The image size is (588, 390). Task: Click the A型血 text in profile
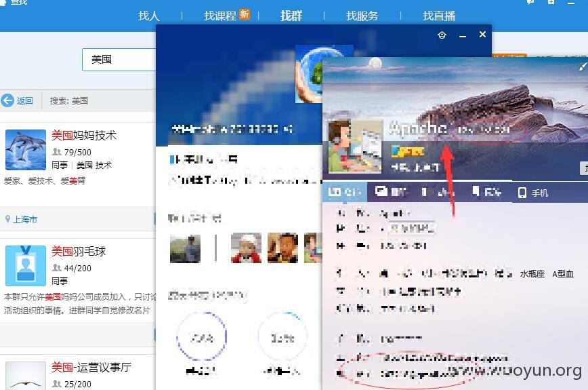(563, 274)
